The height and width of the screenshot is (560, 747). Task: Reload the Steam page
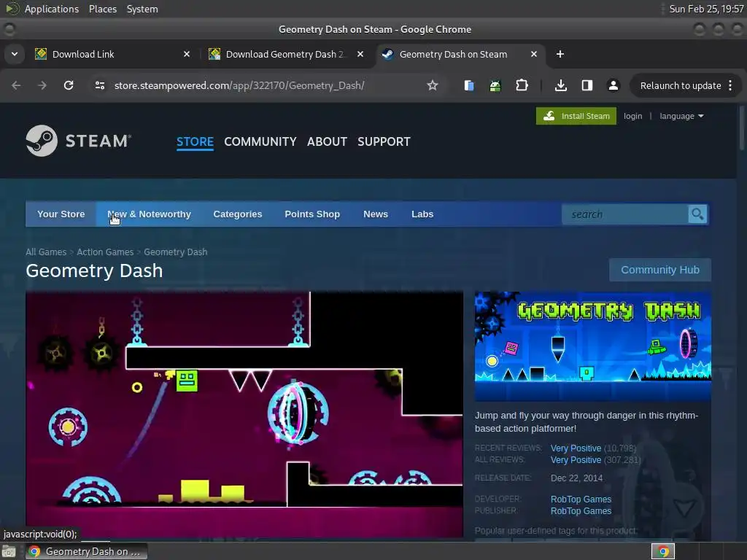point(69,85)
